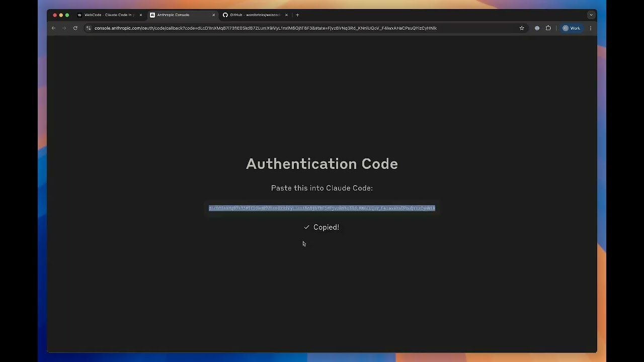Bookmark this page with the star icon

click(x=522, y=28)
